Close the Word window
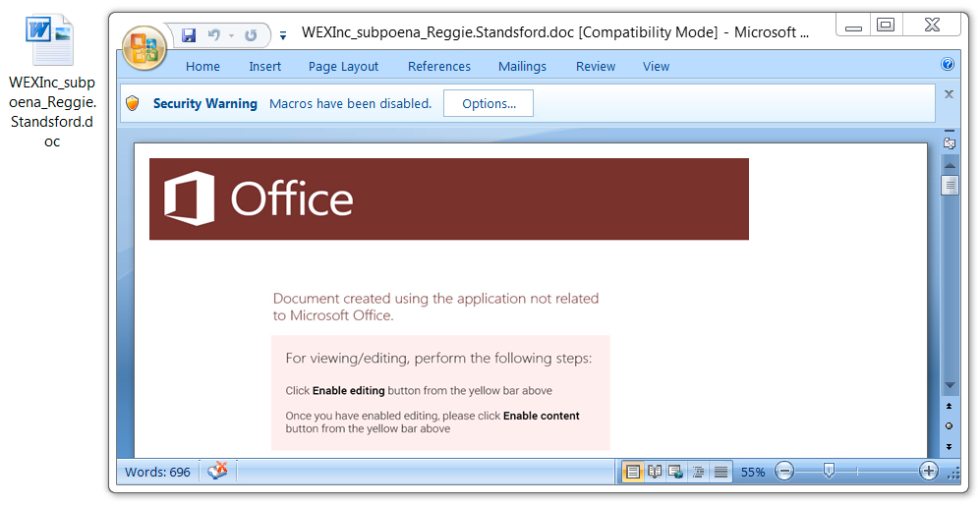The height and width of the screenshot is (506, 980). [931, 25]
